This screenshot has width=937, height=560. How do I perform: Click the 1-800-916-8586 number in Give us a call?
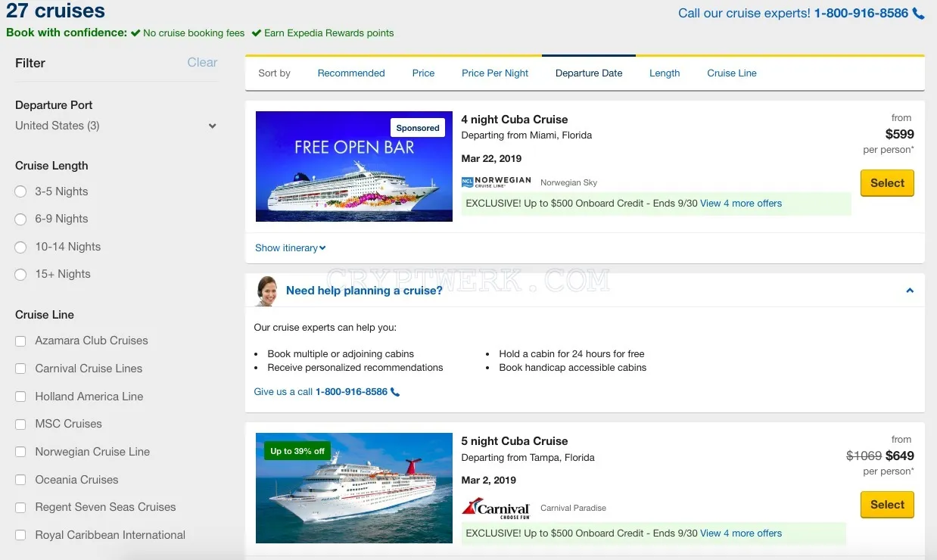pyautogui.click(x=351, y=392)
